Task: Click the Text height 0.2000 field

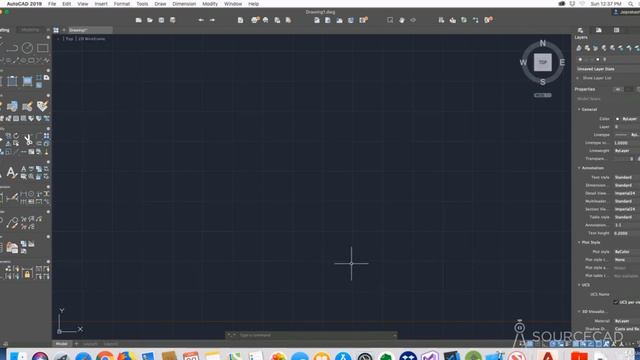Action: click(x=627, y=233)
